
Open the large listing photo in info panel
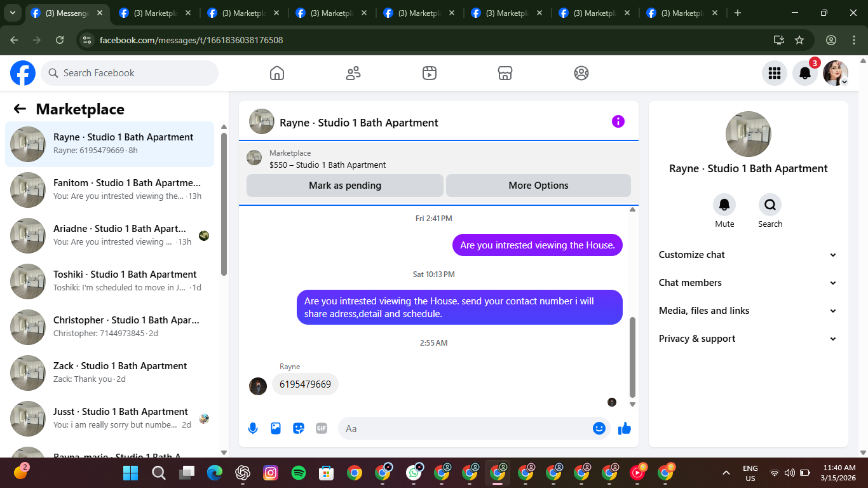click(x=749, y=134)
